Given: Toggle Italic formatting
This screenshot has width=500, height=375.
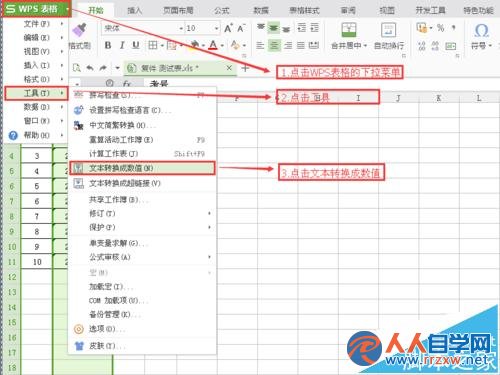Looking at the screenshot, I should [122, 45].
